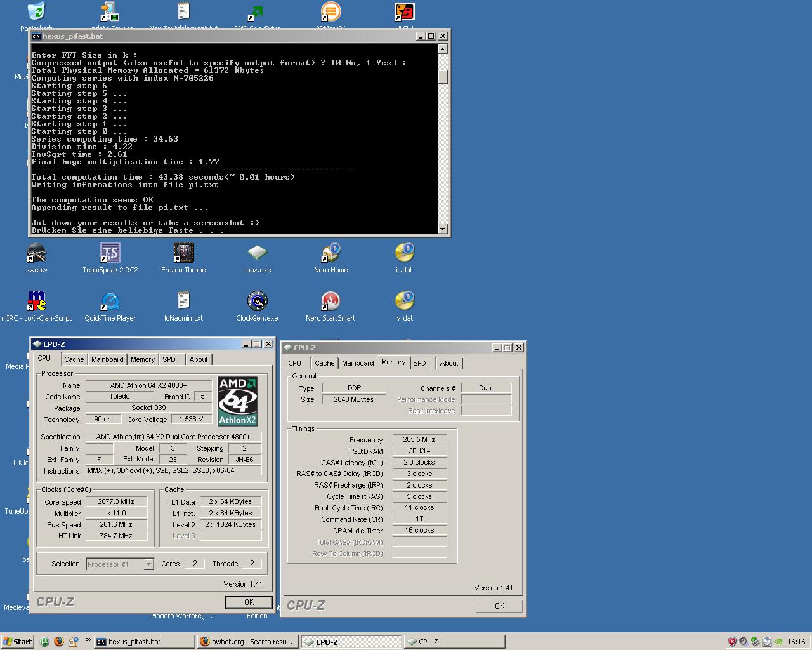Open the new text document desktop icon
This screenshot has height=650, width=812.
pos(183,11)
